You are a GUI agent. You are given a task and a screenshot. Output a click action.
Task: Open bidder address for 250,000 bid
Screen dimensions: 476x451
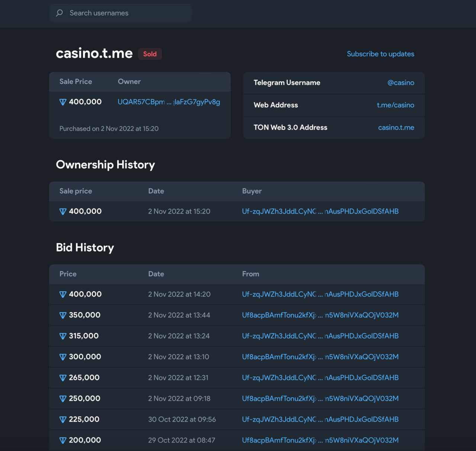click(x=320, y=398)
